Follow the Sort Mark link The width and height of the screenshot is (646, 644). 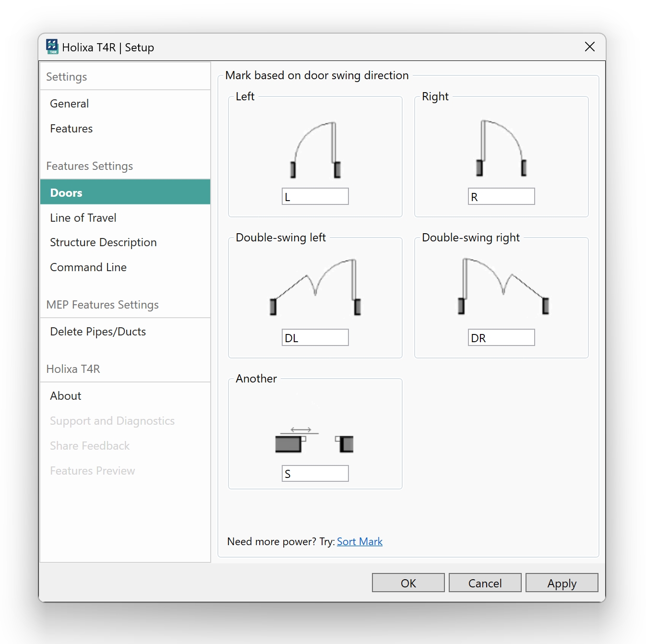coord(359,542)
